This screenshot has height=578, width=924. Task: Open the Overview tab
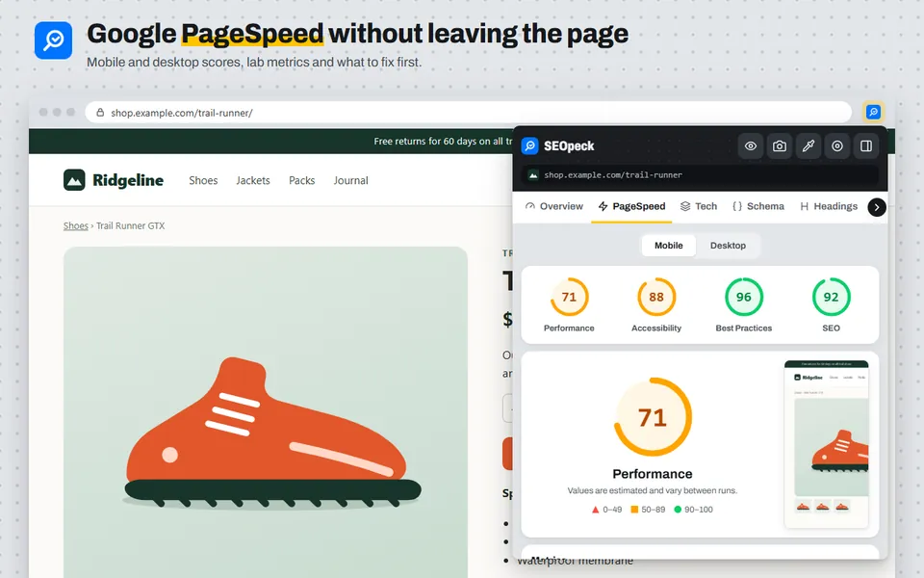pos(554,206)
